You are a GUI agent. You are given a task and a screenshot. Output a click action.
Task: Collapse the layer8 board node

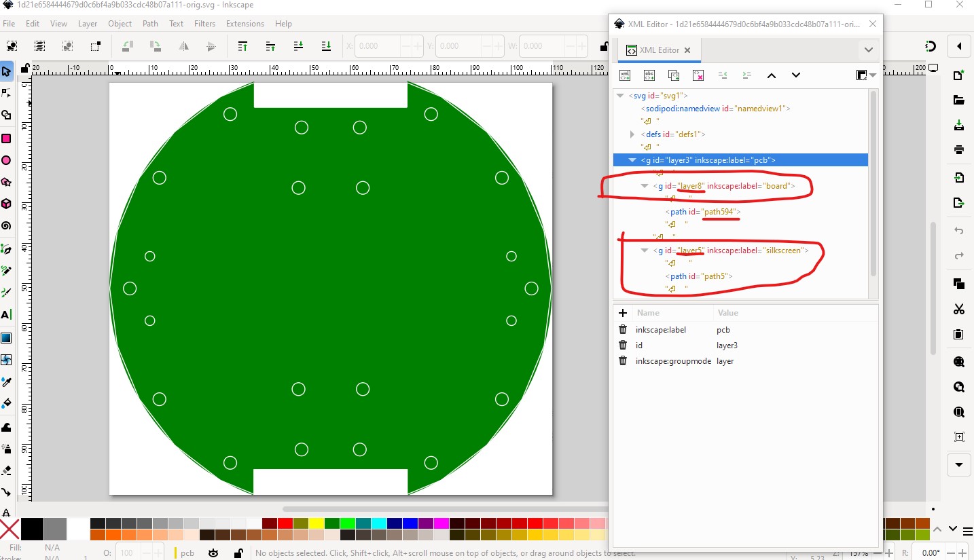pos(645,186)
